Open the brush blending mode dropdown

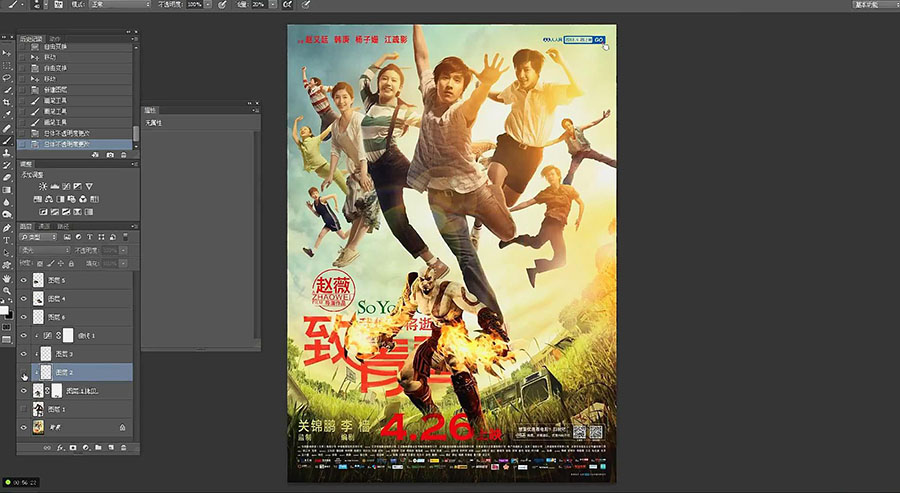(x=119, y=4)
